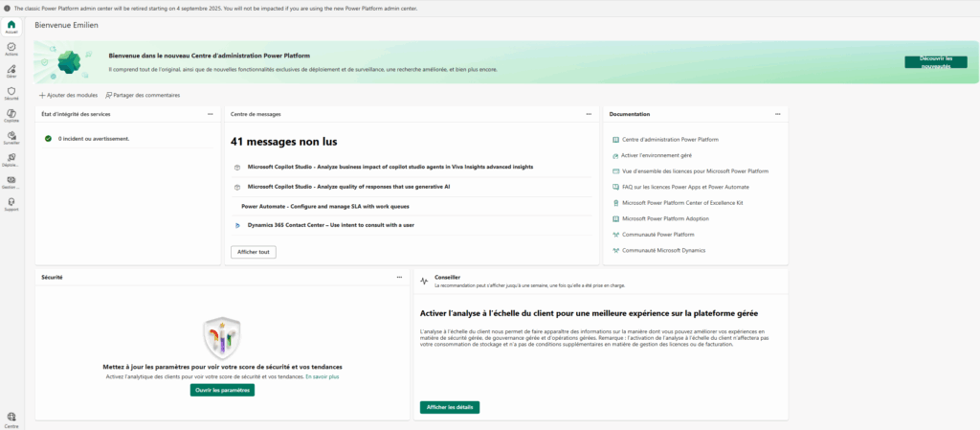Click the Conseiller pulse icon

(x=424, y=282)
